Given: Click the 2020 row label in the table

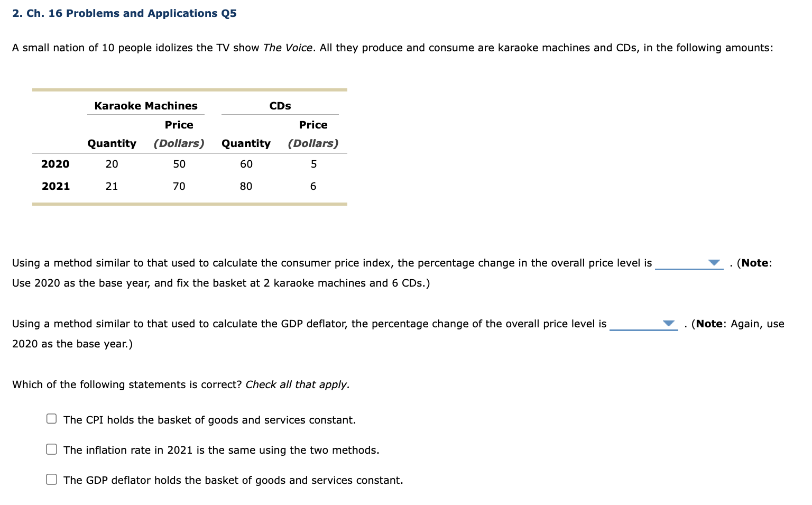Looking at the screenshot, I should [x=56, y=164].
